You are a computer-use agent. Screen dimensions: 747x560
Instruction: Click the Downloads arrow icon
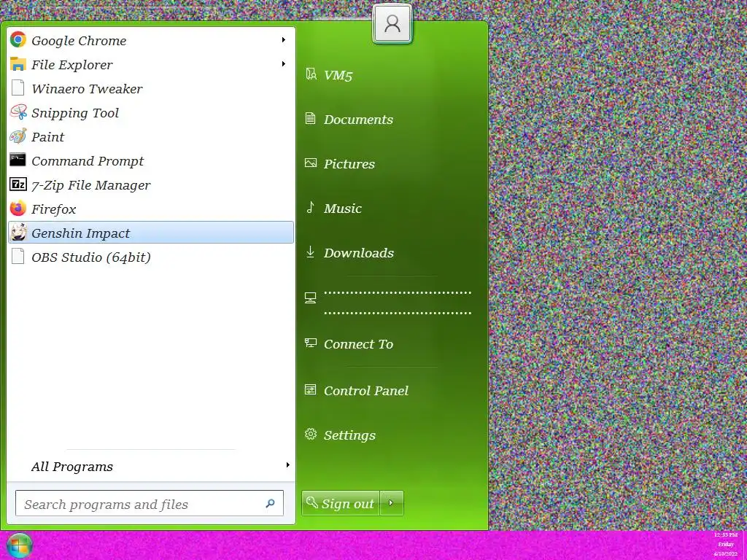[x=311, y=252]
